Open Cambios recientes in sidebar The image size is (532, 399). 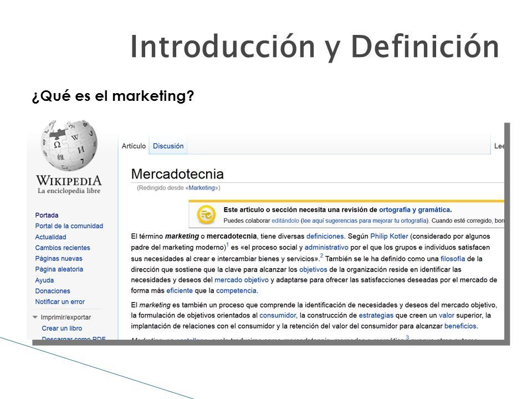click(63, 248)
